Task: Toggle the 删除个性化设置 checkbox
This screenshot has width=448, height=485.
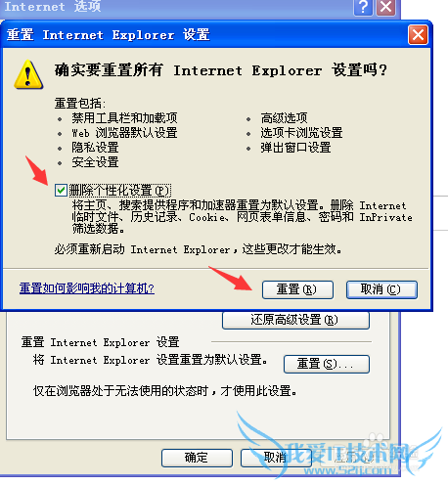Action: click(x=61, y=190)
